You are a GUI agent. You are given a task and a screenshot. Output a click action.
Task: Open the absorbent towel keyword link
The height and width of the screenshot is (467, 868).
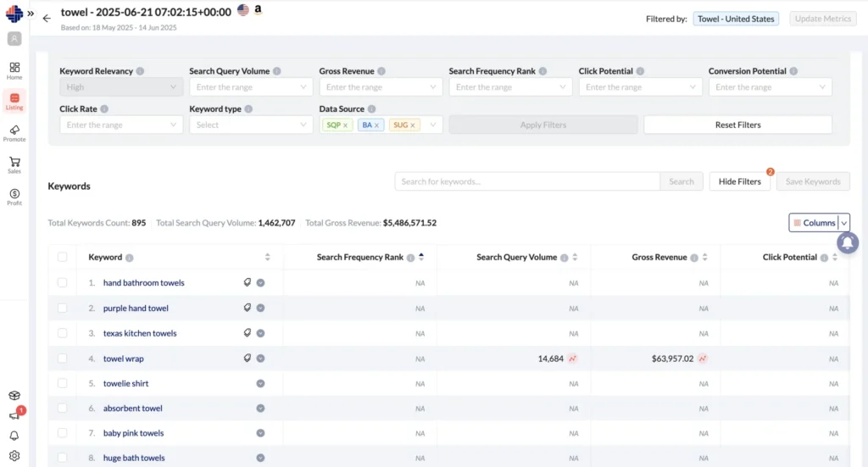(x=133, y=409)
